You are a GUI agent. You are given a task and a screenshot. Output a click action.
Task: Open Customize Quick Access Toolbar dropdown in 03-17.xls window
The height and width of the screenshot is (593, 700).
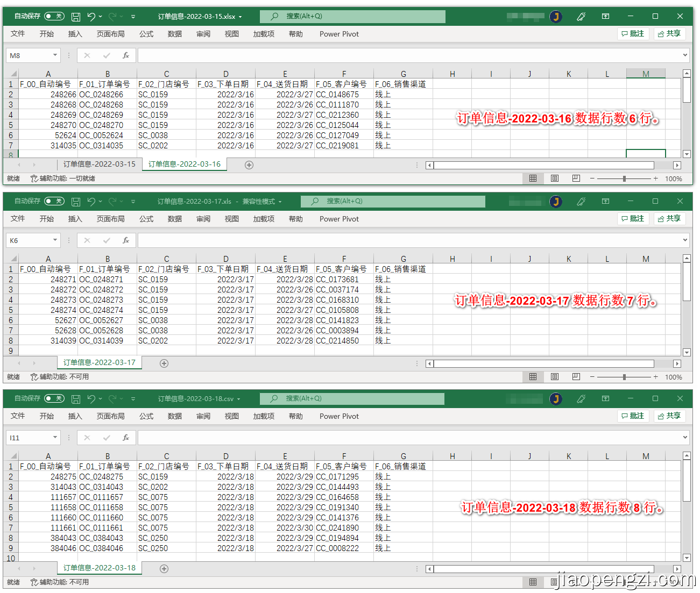click(x=133, y=202)
